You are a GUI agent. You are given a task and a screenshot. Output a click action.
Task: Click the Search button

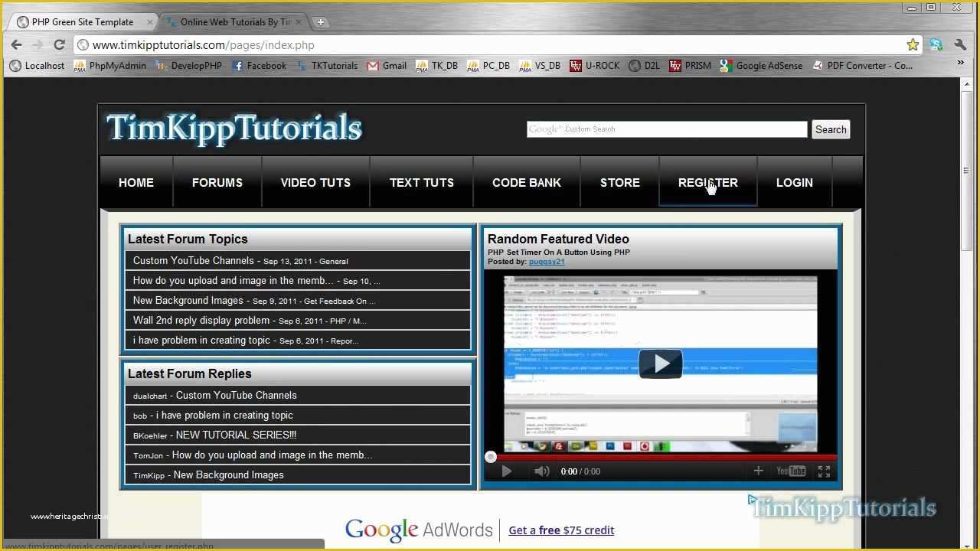click(x=831, y=129)
